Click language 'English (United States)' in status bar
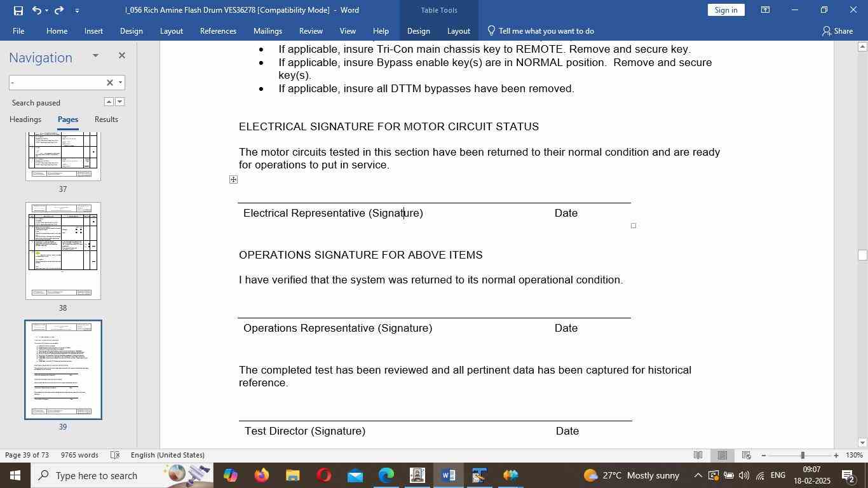This screenshot has height=488, width=868. click(168, 455)
